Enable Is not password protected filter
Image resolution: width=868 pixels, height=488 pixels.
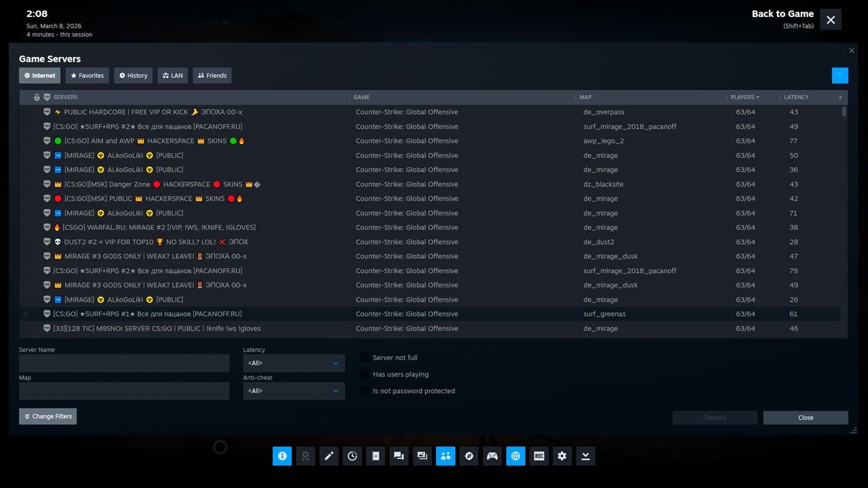365,391
